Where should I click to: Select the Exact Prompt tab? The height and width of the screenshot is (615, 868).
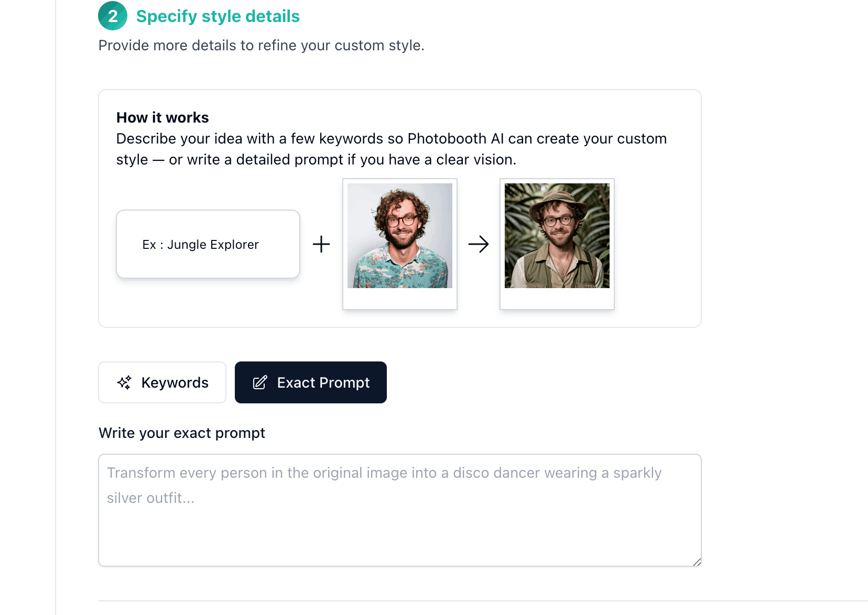click(x=311, y=382)
